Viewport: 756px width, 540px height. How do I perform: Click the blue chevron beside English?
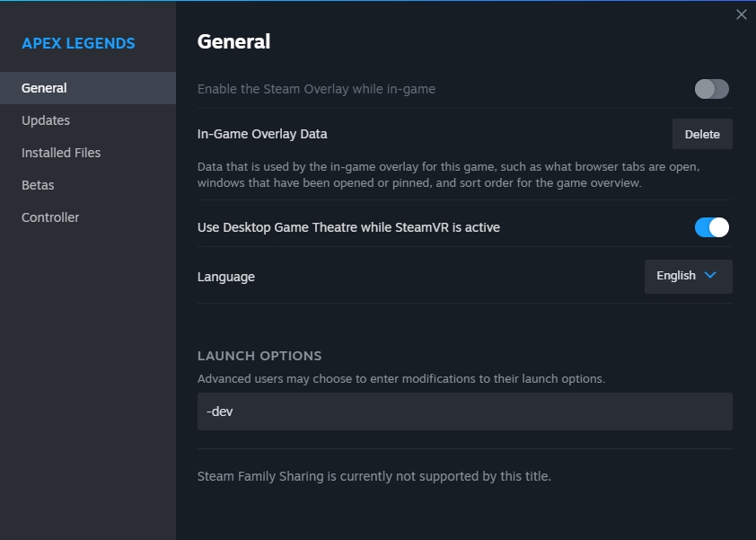[x=710, y=276]
